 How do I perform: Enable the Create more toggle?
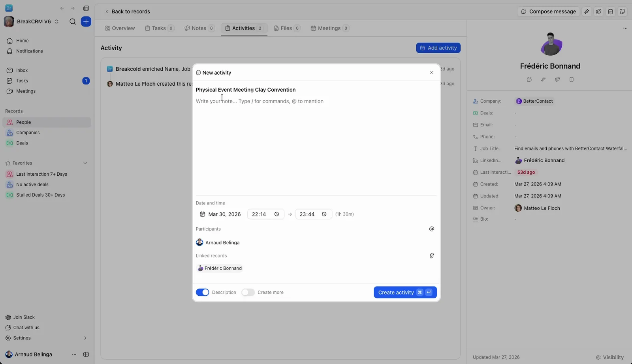(x=248, y=293)
